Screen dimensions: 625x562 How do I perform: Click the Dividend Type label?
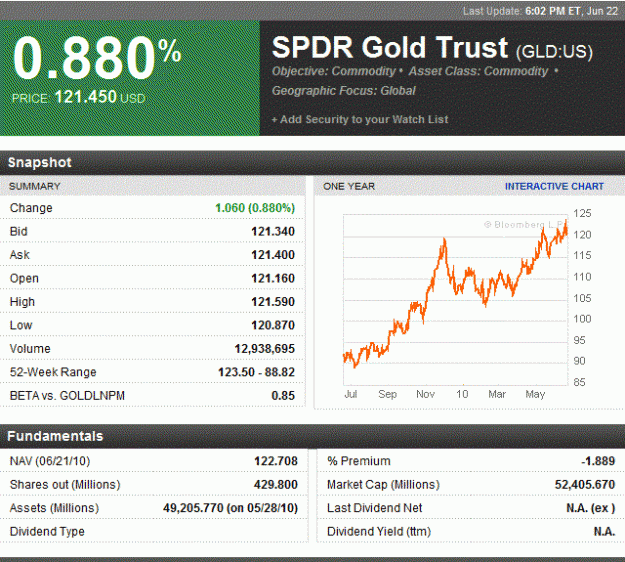(x=47, y=532)
